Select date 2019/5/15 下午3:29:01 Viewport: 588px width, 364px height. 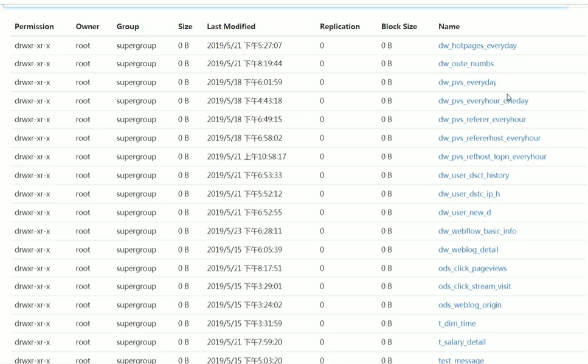point(244,286)
